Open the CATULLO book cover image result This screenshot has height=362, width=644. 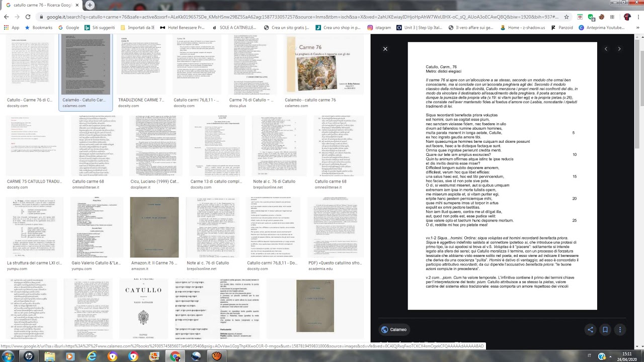[x=143, y=309]
